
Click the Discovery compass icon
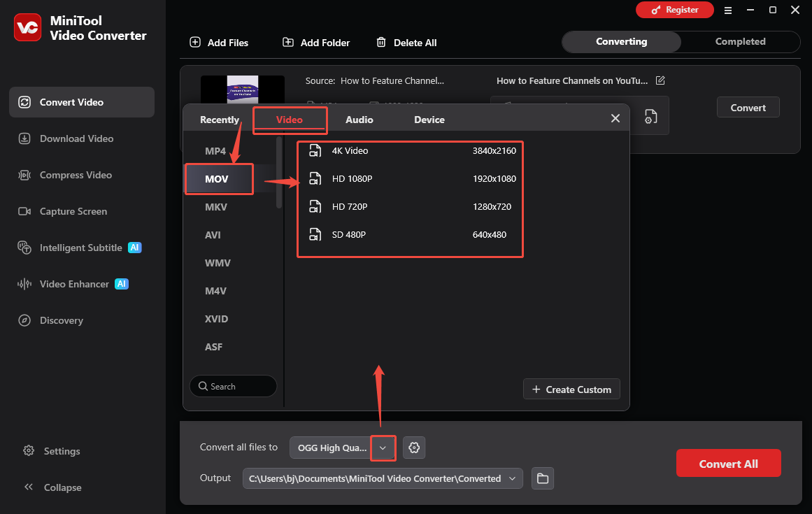24,320
